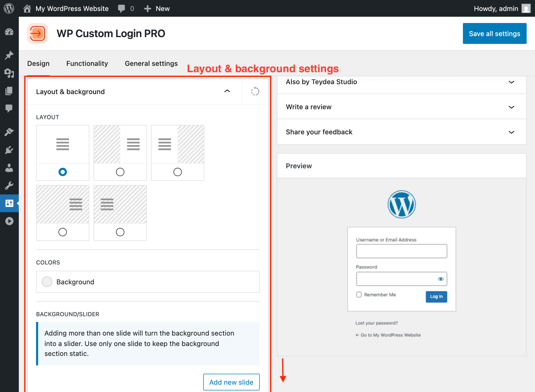This screenshot has width=535, height=392.
Task: Select the Appearance paintbrush icon
Action: (x=9, y=131)
